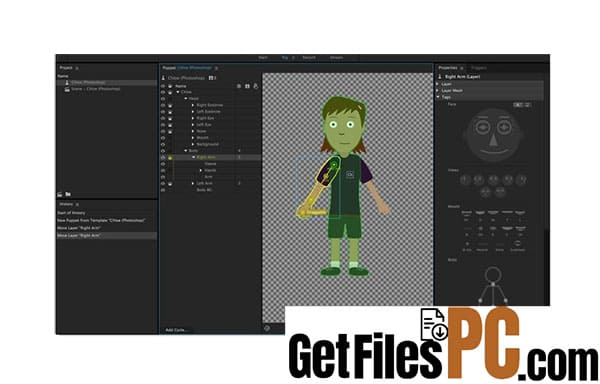Toggle the crown icon on Left Eye layer
The height and width of the screenshot is (384, 600).
170,125
